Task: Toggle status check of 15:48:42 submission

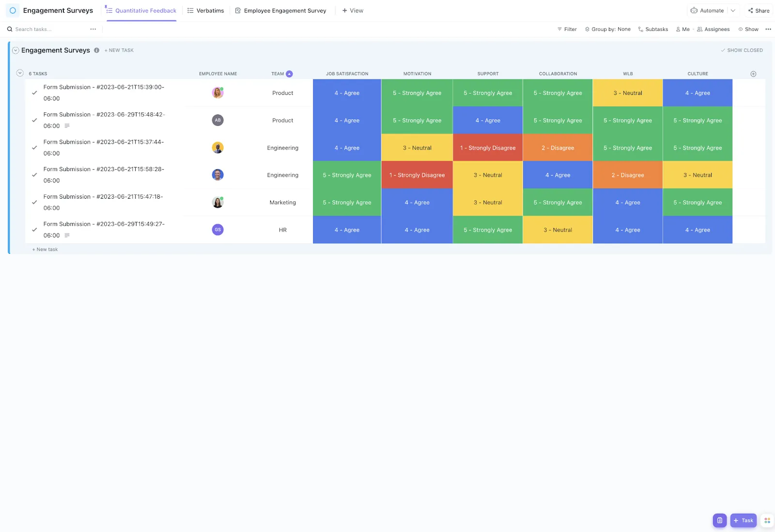Action: click(x=34, y=120)
